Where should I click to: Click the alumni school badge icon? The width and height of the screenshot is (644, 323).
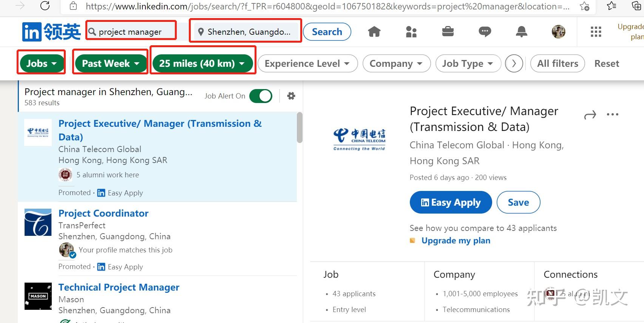pyautogui.click(x=65, y=174)
